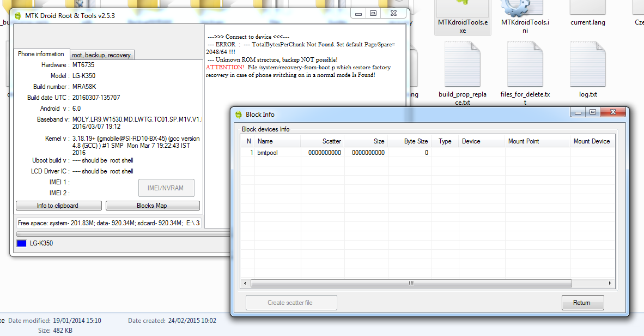This screenshot has width=644, height=336.
Task: Click Return in Block Info window
Action: point(582,303)
